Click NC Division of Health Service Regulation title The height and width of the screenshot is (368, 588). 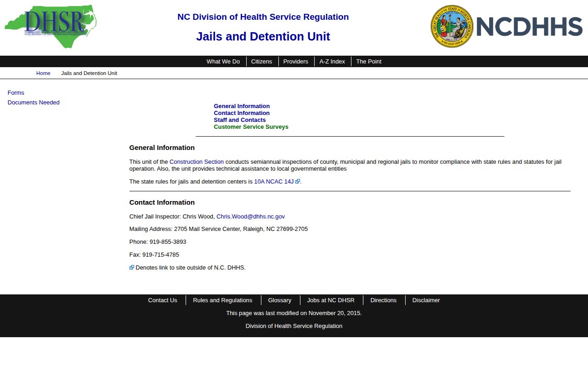tap(263, 17)
